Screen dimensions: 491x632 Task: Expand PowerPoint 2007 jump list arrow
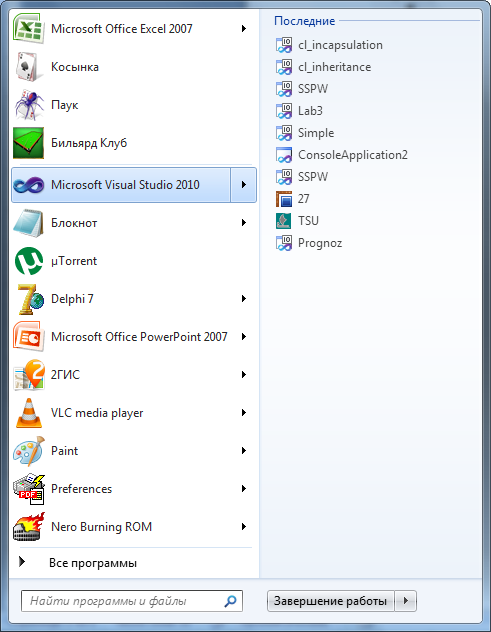(x=243, y=337)
